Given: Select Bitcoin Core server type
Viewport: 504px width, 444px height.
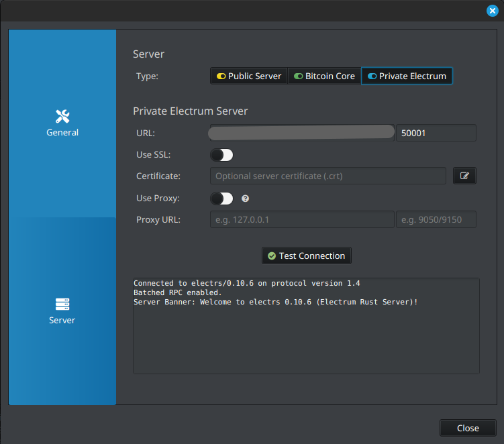Looking at the screenshot, I should [324, 76].
